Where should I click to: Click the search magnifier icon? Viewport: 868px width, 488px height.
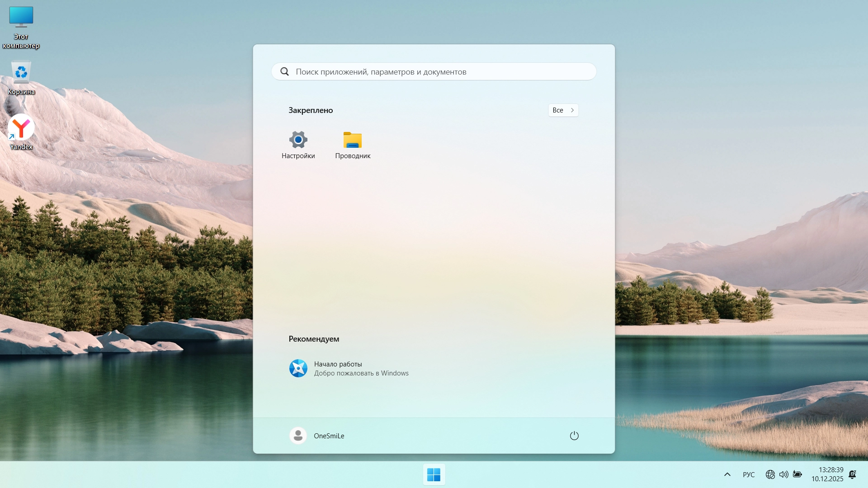tap(284, 71)
